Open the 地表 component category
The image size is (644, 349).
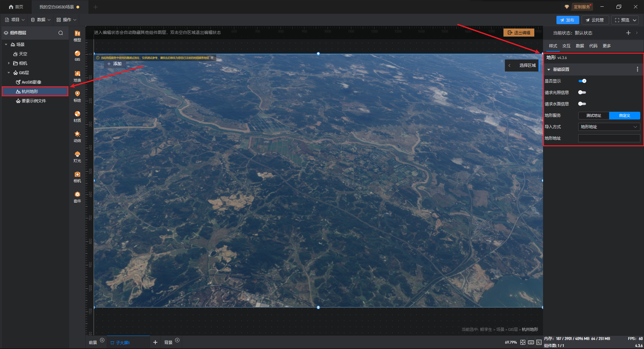click(x=77, y=76)
